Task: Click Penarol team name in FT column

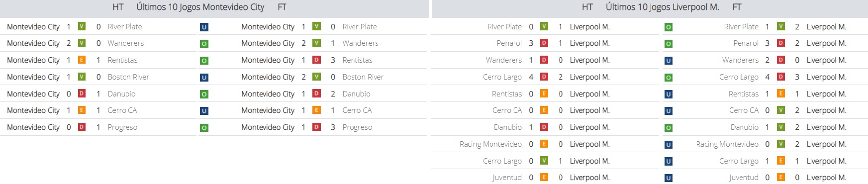Action: [746, 43]
